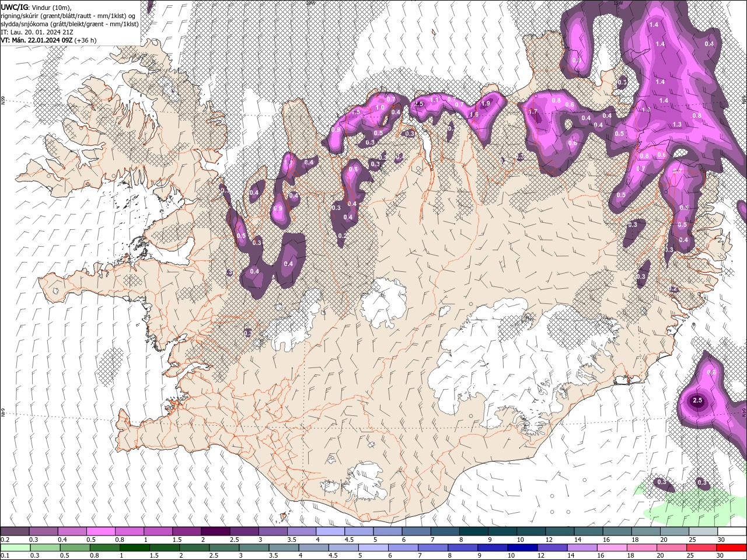Screen dimensions: 747x560
Task: Click the '0.1' label on the rain scale
Action: (5, 556)
